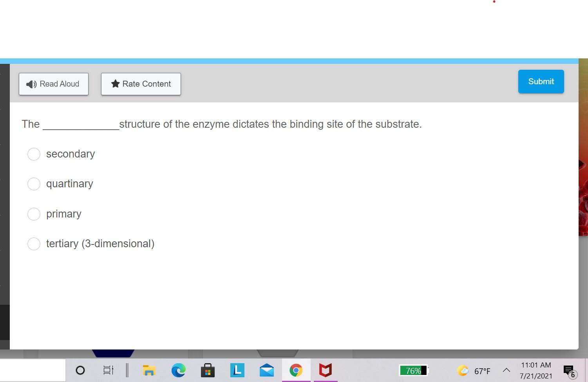The height and width of the screenshot is (382, 588).
Task: Choose the tertiary (3-dimensional) answer
Action: 34,244
